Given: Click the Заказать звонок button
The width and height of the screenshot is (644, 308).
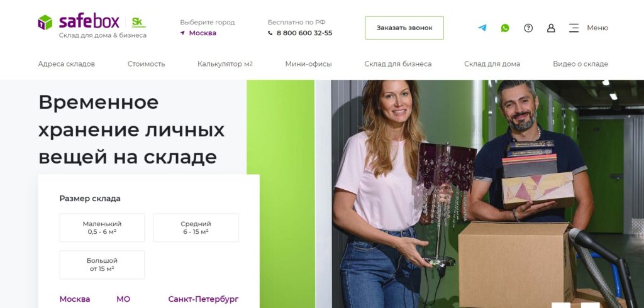Looking at the screenshot, I should click(x=404, y=28).
